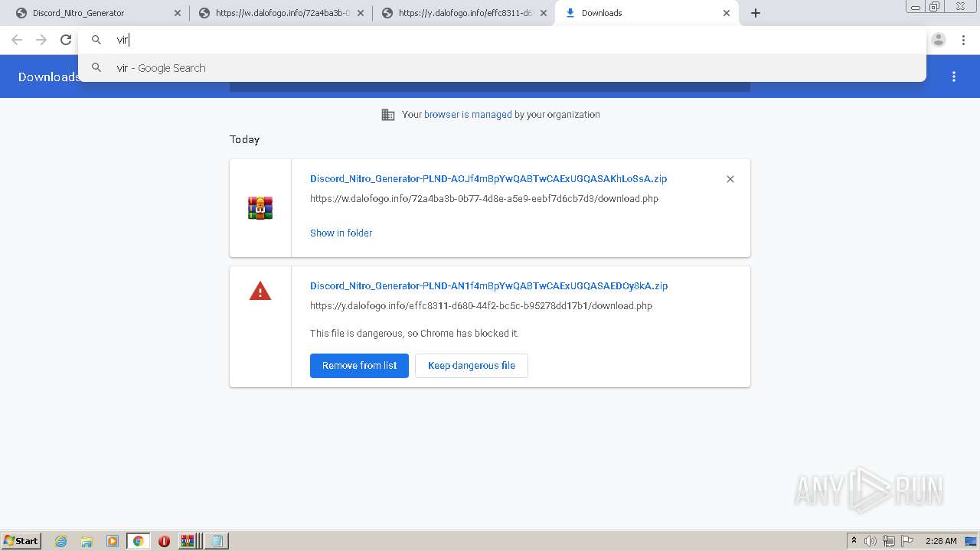The image size is (980, 551).
Task: Go back to the previous page
Action: (17, 40)
